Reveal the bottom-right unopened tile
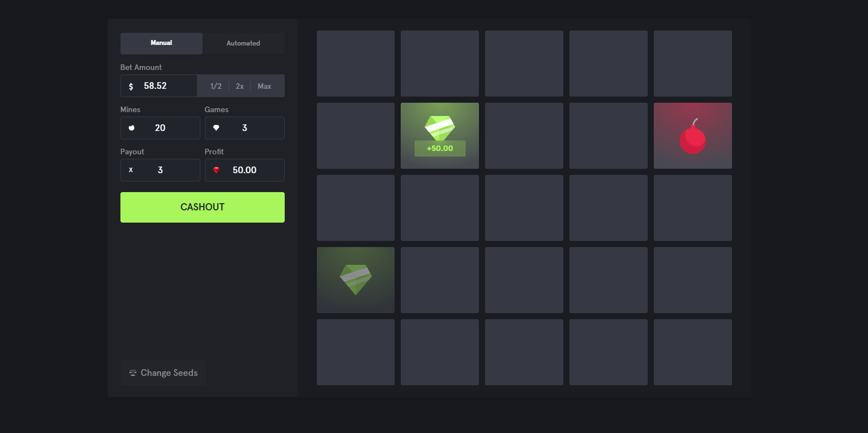 click(693, 352)
